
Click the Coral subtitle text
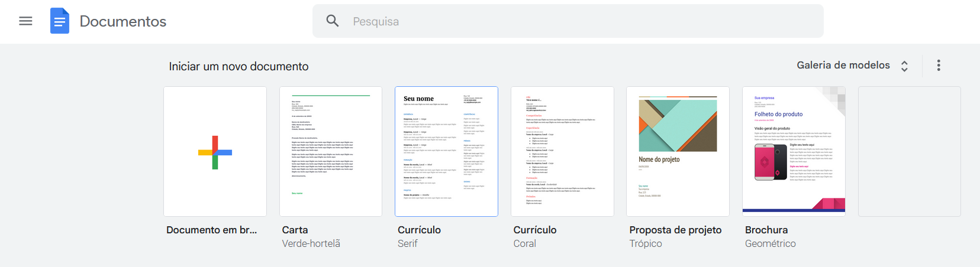point(525,243)
